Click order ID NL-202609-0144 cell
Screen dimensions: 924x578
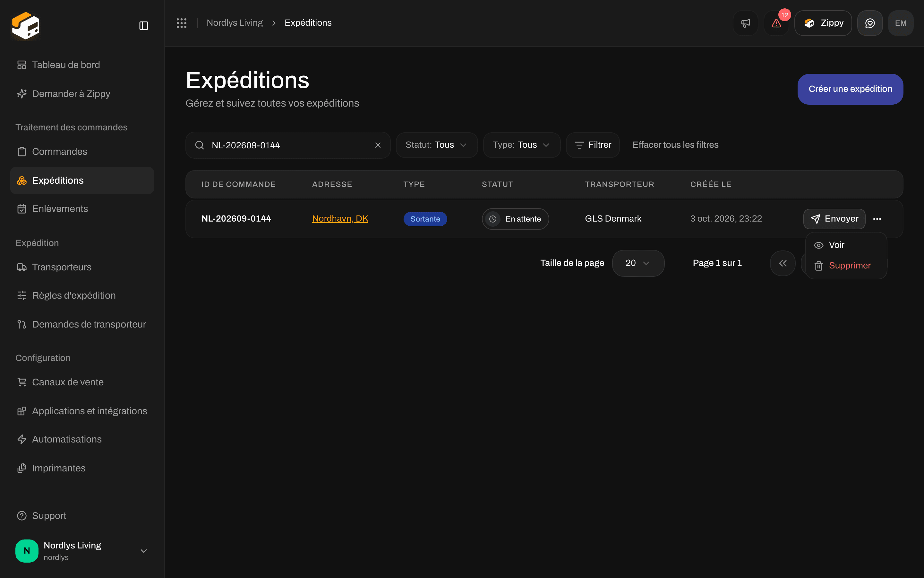tap(236, 219)
